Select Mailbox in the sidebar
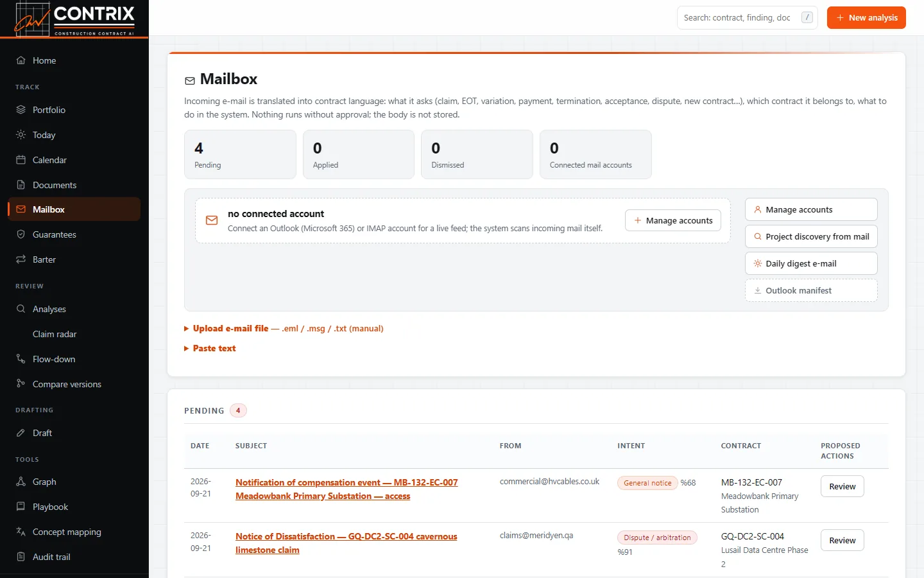This screenshot has height=578, width=924. (74, 209)
